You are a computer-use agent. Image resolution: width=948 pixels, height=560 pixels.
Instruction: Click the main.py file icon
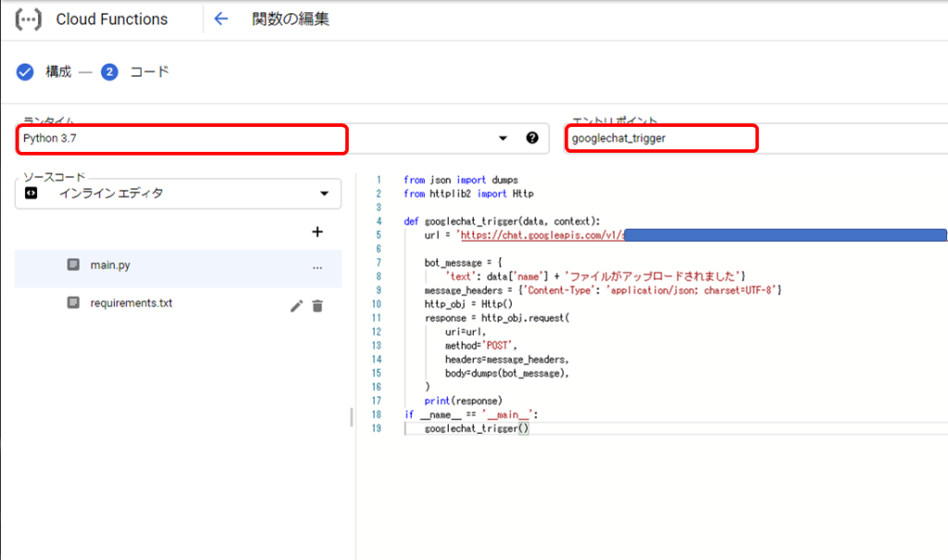point(73,265)
